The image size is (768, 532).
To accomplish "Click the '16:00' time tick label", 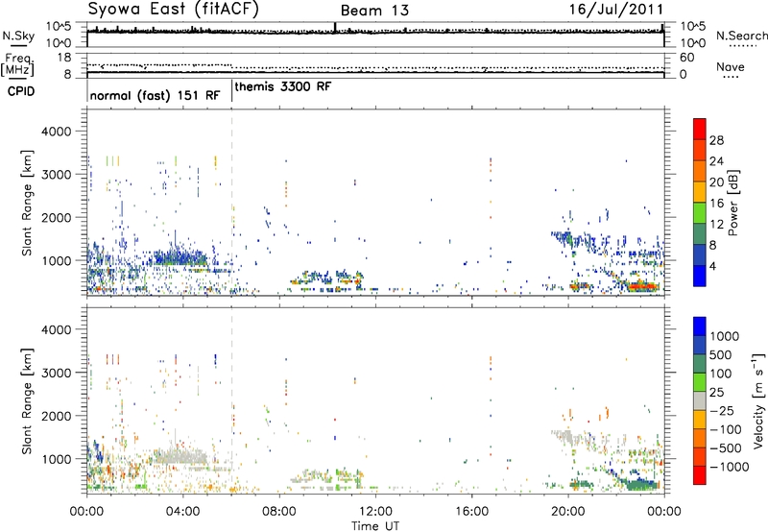I will (x=471, y=512).
